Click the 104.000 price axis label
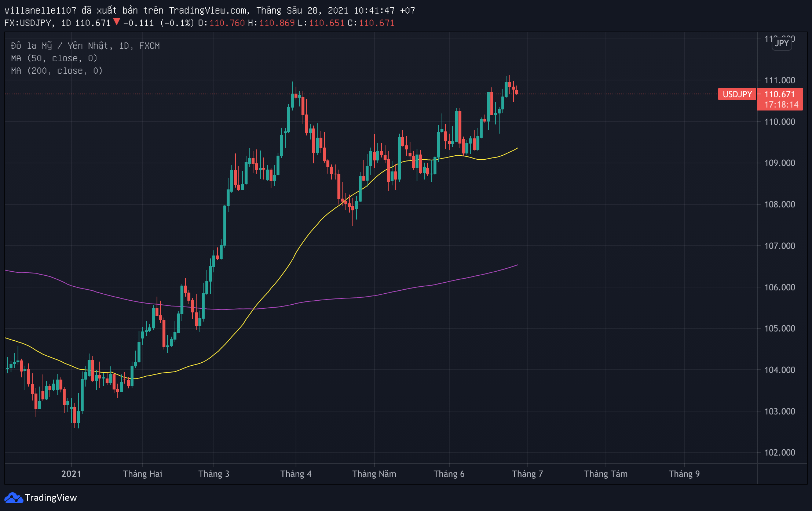This screenshot has height=511, width=812. coord(780,370)
